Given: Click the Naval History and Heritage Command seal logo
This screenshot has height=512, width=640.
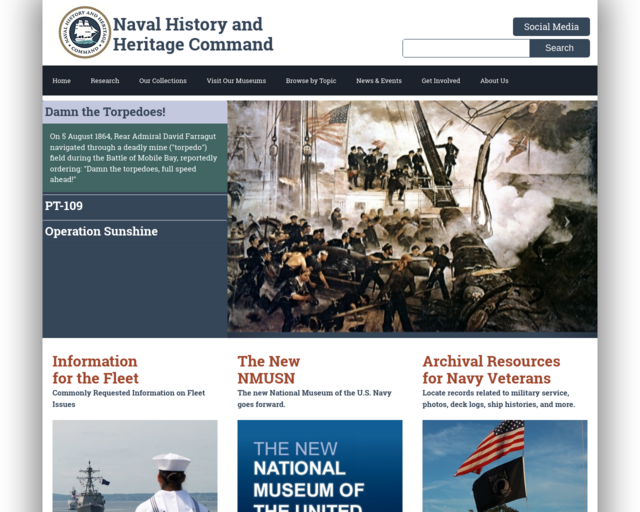Looking at the screenshot, I should tap(85, 32).
